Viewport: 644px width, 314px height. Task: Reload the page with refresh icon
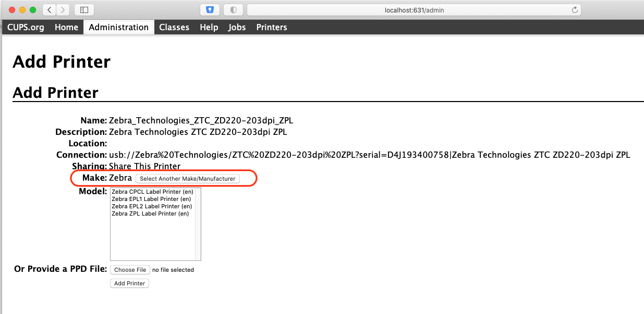575,10
